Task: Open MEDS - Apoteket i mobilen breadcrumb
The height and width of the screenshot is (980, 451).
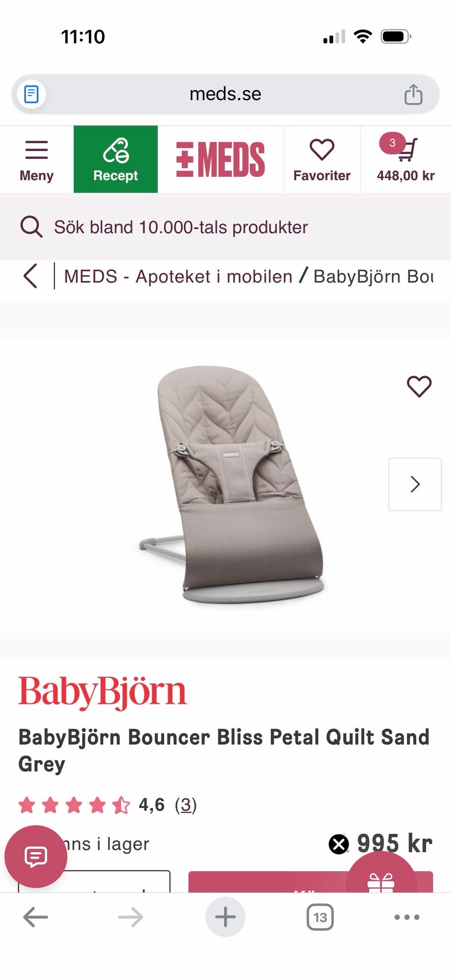Action: click(x=178, y=277)
